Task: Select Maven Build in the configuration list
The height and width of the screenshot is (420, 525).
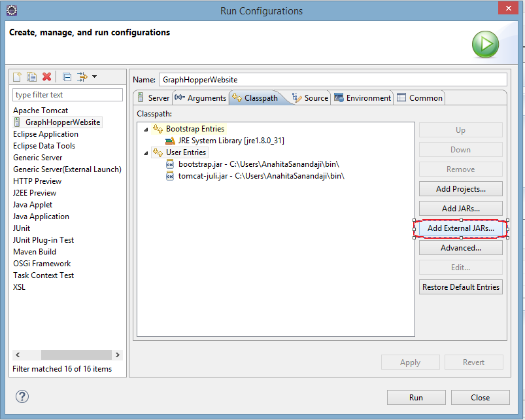Action: tap(35, 252)
